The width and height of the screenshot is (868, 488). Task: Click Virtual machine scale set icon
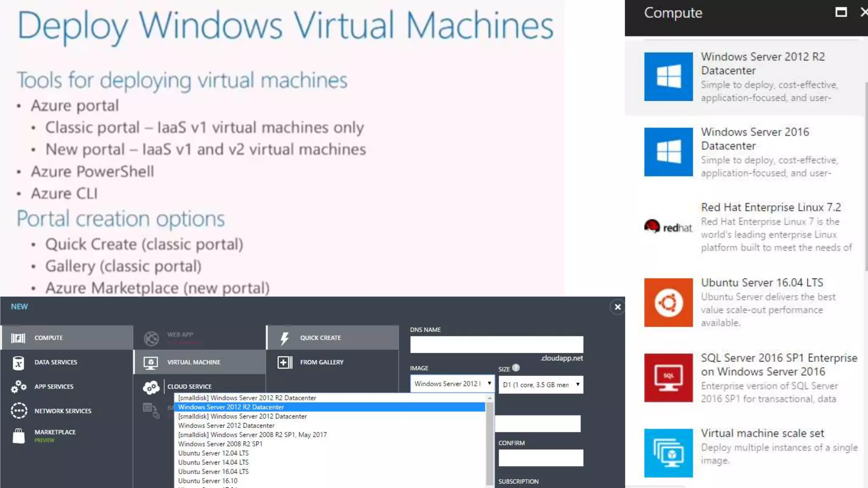click(x=668, y=453)
